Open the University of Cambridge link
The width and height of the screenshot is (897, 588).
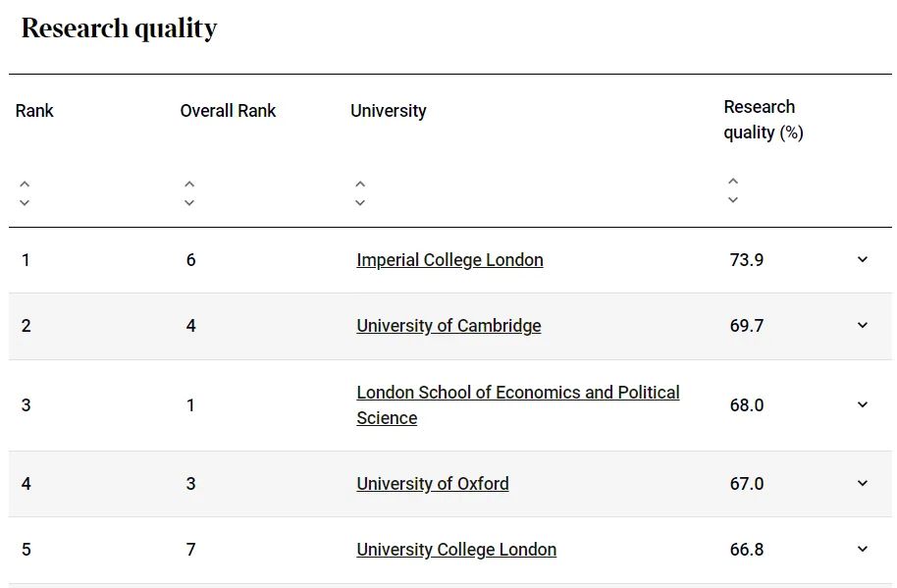(448, 326)
